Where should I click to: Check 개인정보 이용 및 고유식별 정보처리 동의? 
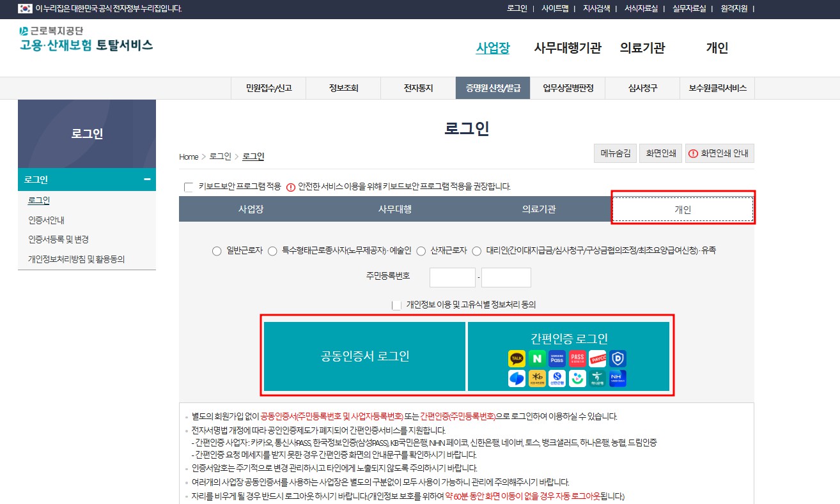(397, 305)
